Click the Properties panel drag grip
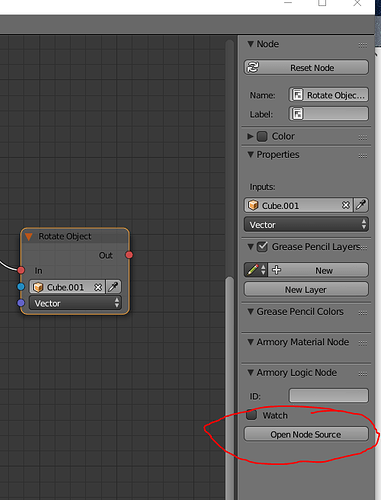381x500 pixels. (x=363, y=156)
